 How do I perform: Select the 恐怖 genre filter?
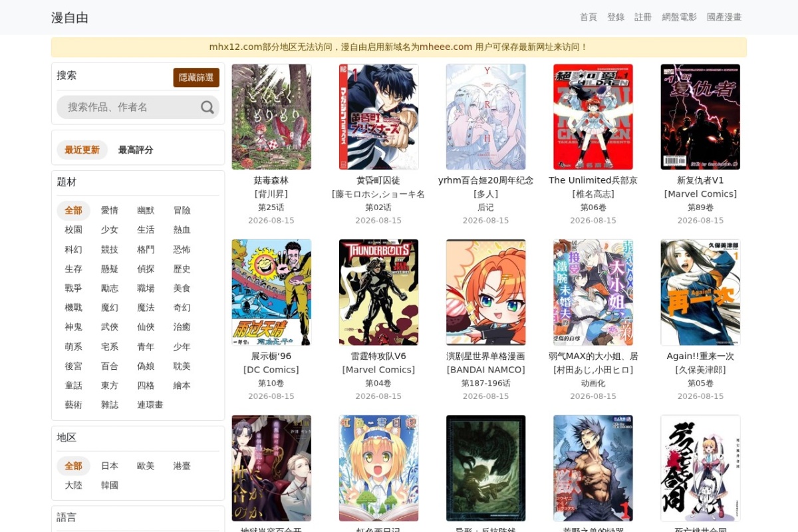point(182,249)
